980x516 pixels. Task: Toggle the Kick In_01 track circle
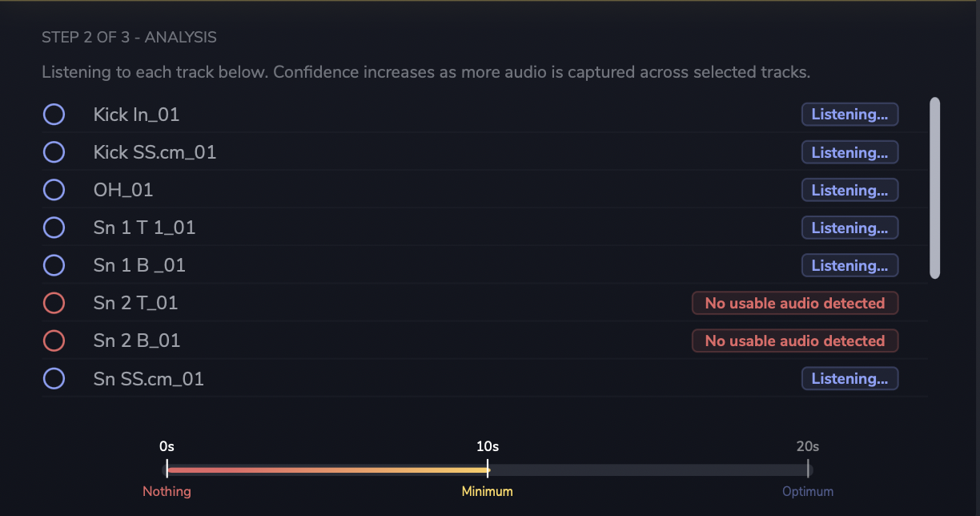[54, 115]
